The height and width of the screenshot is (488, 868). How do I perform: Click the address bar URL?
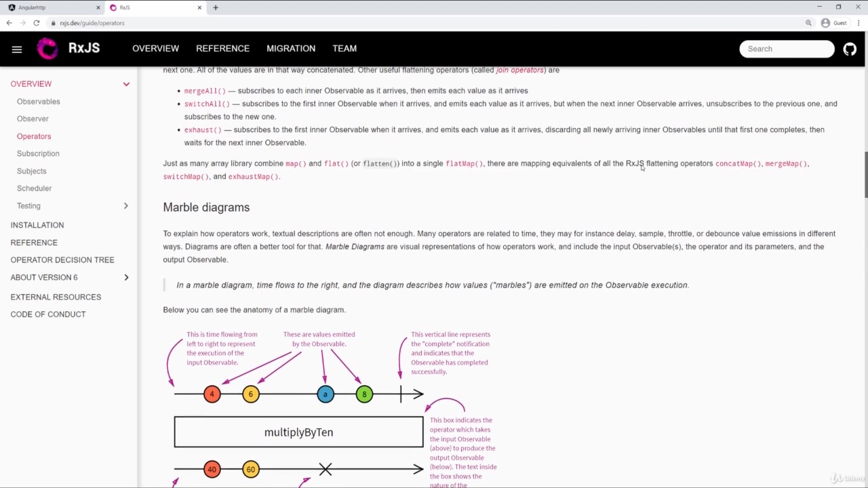click(92, 23)
